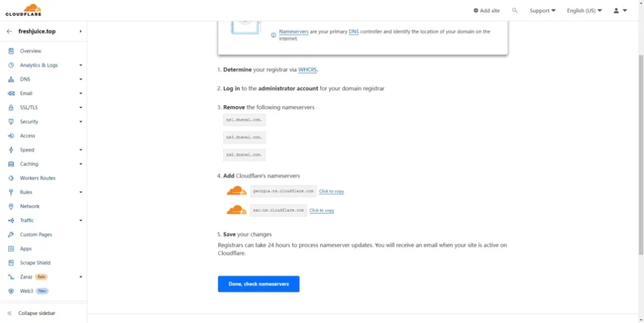
Task: Expand the Email submenu arrow
Action: click(81, 93)
